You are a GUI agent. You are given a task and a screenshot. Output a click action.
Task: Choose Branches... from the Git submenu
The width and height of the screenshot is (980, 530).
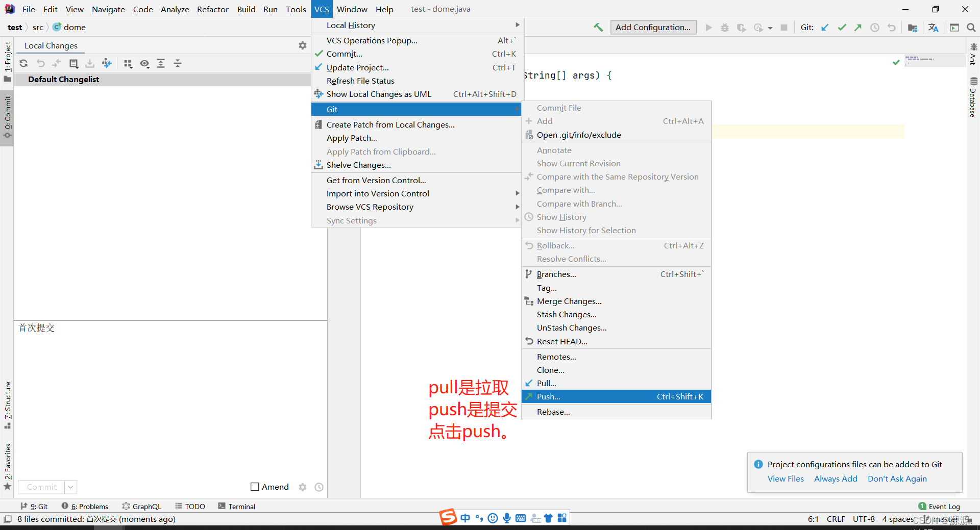pos(616,274)
